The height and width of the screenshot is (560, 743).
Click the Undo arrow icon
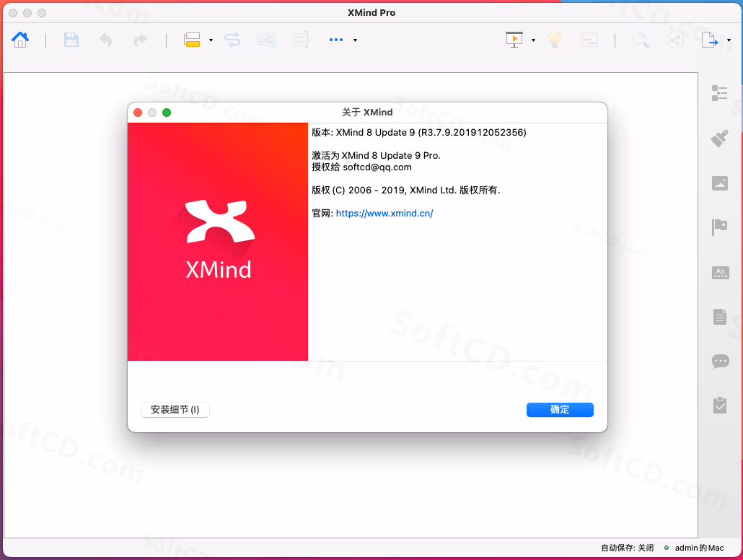tap(105, 40)
